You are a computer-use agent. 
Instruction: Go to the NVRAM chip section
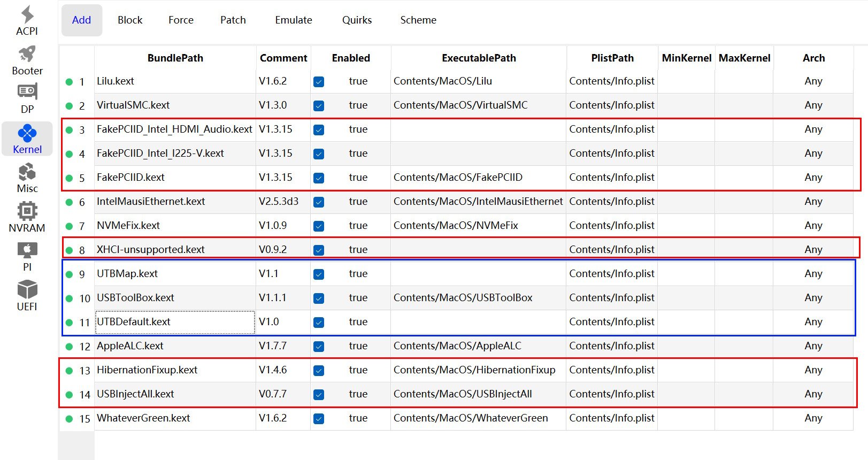coord(27,217)
